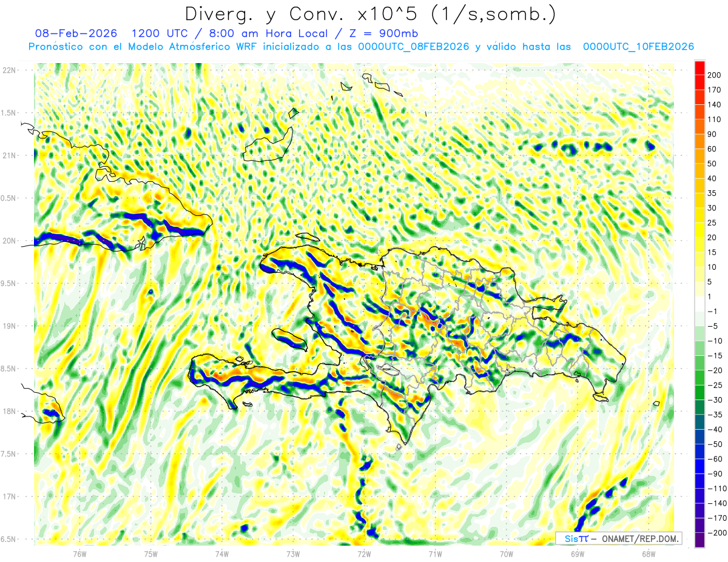Click the 9.5N axis label
This screenshot has width=728, height=562.
8,283
